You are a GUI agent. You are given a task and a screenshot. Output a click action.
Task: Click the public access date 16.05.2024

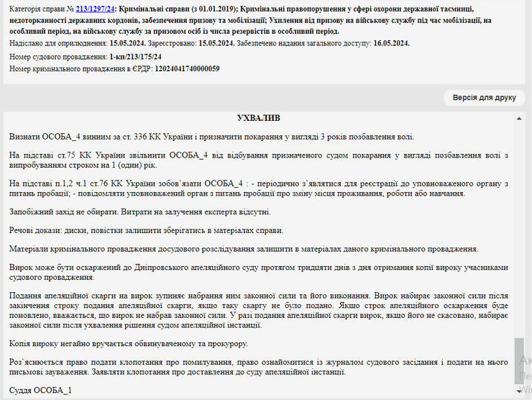click(x=392, y=43)
